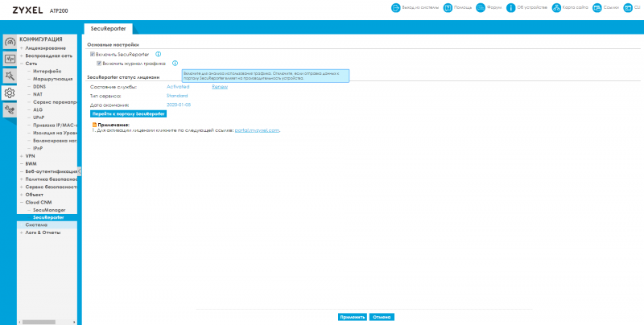Expand the VPN tree node
Image resolution: width=644 pixels, height=325 pixels.
pyautogui.click(x=22, y=156)
